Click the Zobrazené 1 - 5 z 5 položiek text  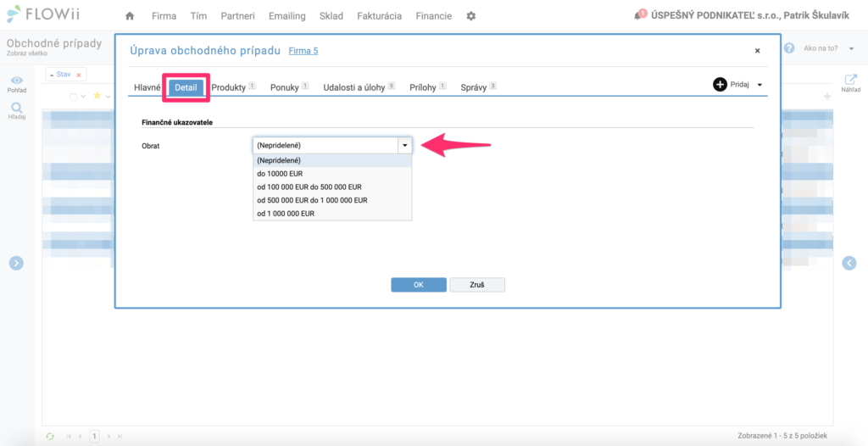tap(782, 436)
